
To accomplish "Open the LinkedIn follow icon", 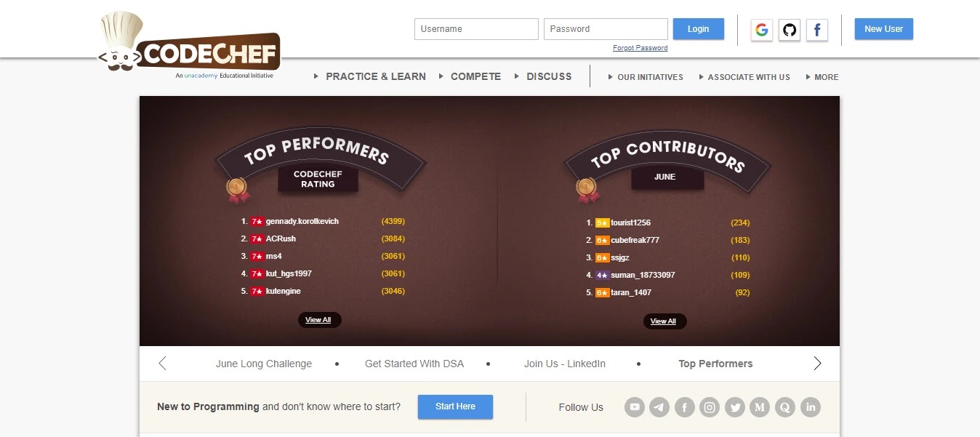I will (x=811, y=407).
